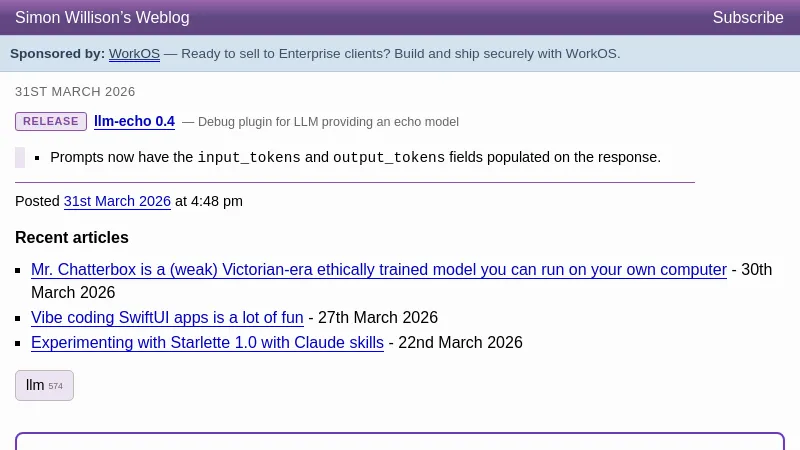Follow the posted date link 31st March 2026
Image resolution: width=800 pixels, height=450 pixels.
(x=117, y=201)
